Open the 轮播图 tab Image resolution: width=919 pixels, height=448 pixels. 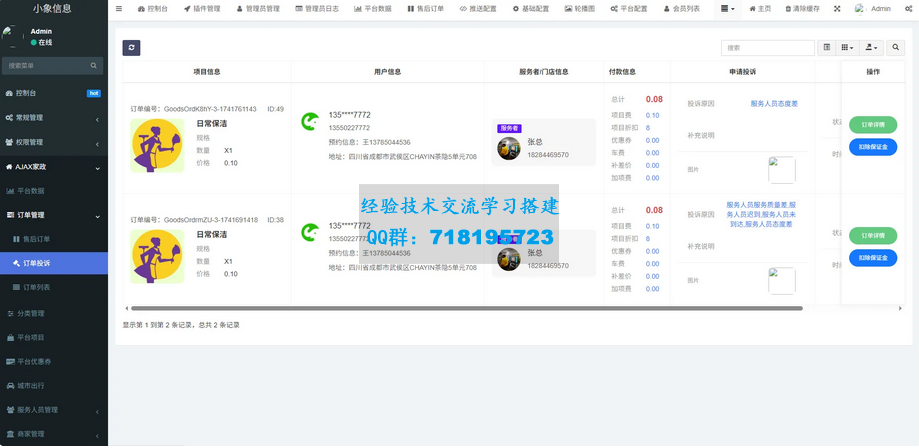coord(580,9)
